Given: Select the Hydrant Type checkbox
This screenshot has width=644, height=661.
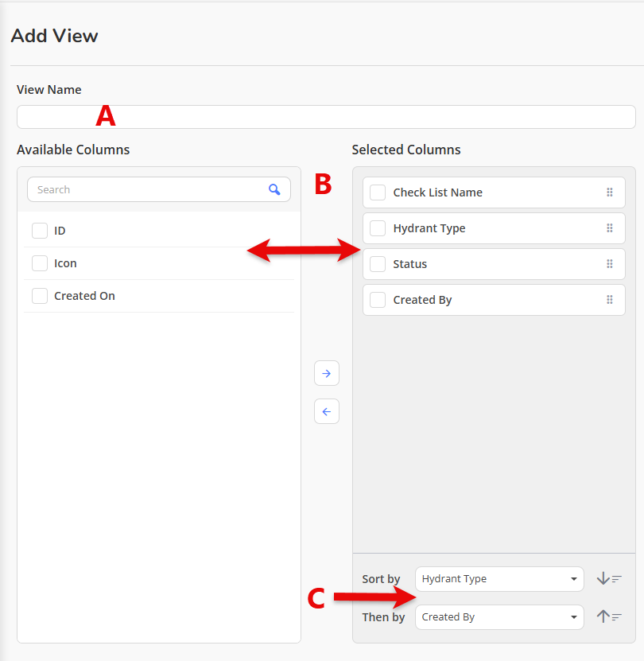Looking at the screenshot, I should [378, 228].
